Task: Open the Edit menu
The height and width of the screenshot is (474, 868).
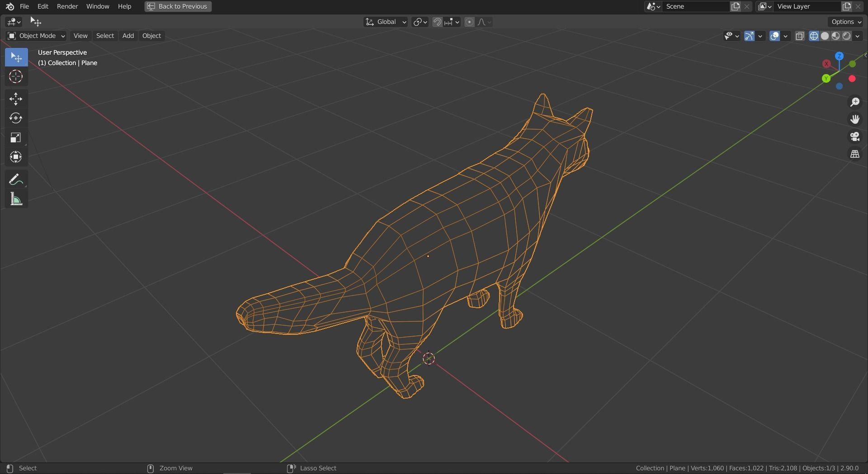Action: 43,6
